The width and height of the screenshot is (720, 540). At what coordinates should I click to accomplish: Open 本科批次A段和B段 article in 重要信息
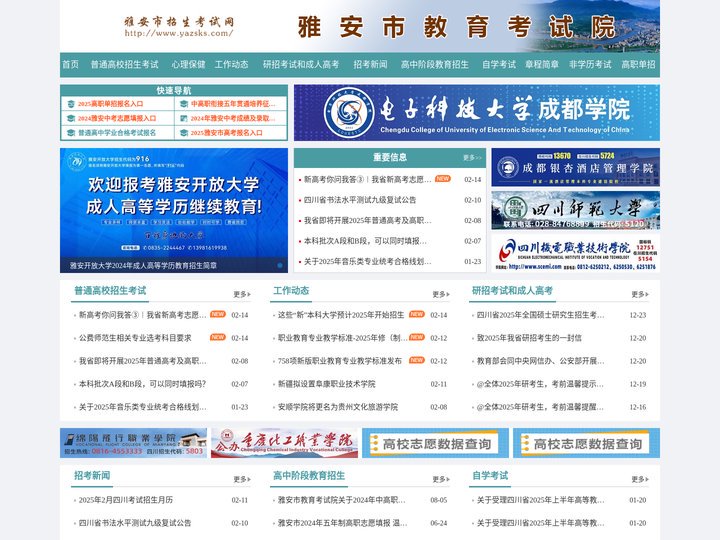[x=365, y=241]
